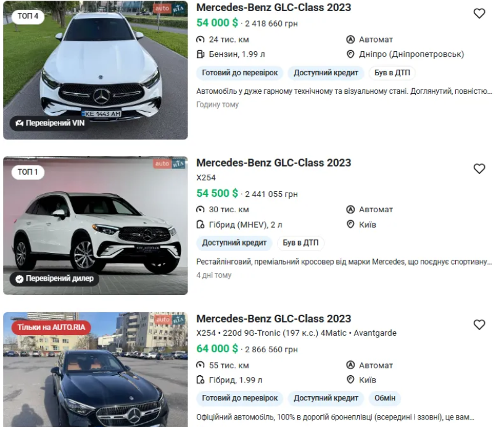
Task: Open the third GLC-Class 2023 Avantgarde title
Action: [x=273, y=318]
